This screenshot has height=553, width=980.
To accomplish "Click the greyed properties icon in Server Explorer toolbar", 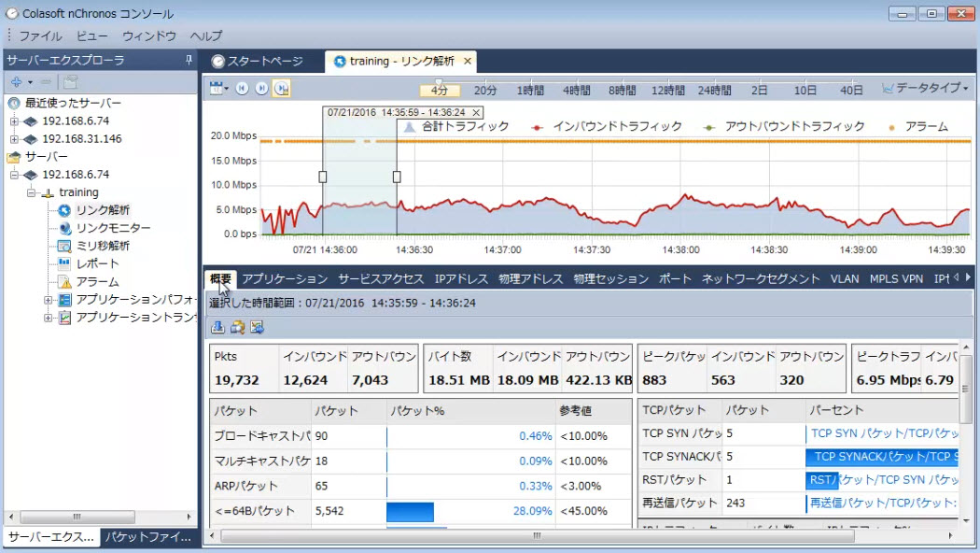I will click(70, 82).
